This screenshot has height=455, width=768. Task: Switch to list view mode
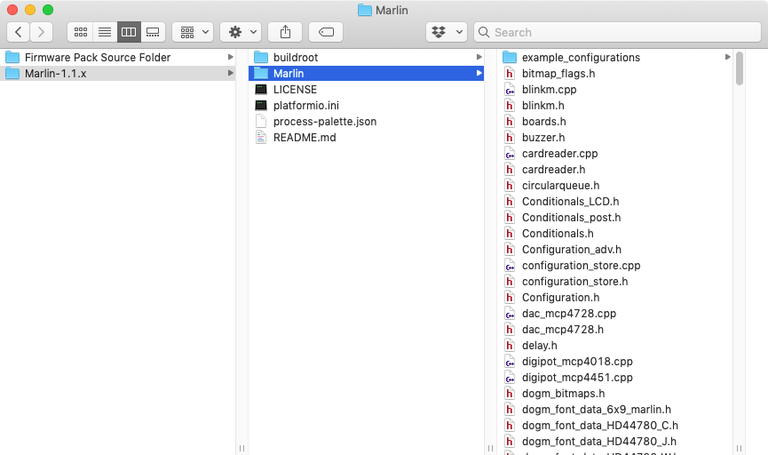(104, 32)
